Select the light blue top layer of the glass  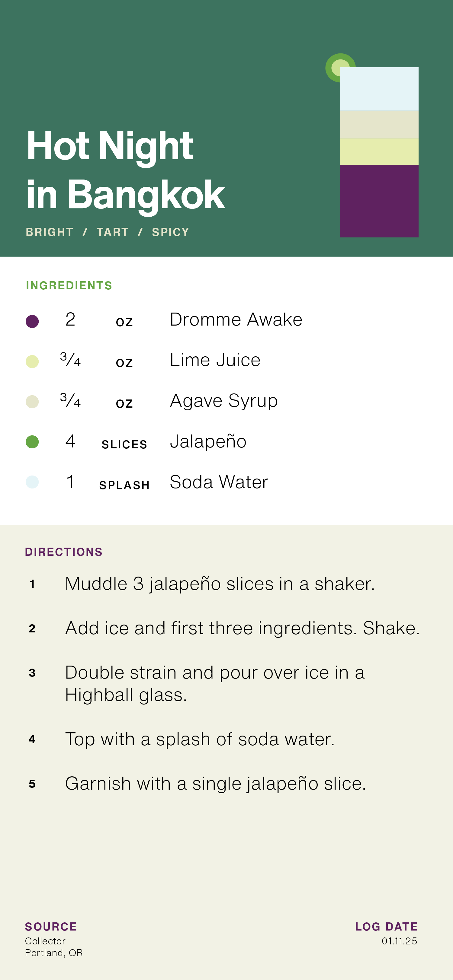point(379,89)
